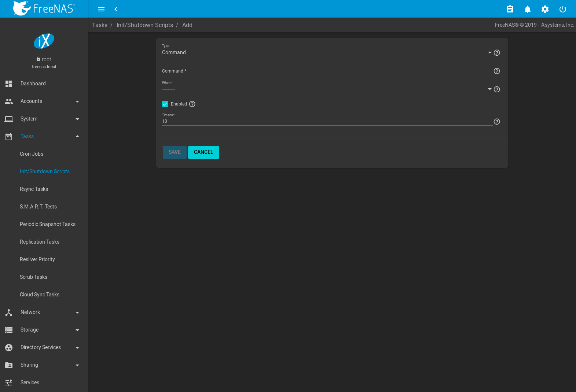Expand the Network menu arrow
Viewport: 576px width, 392px height.
coord(77,313)
